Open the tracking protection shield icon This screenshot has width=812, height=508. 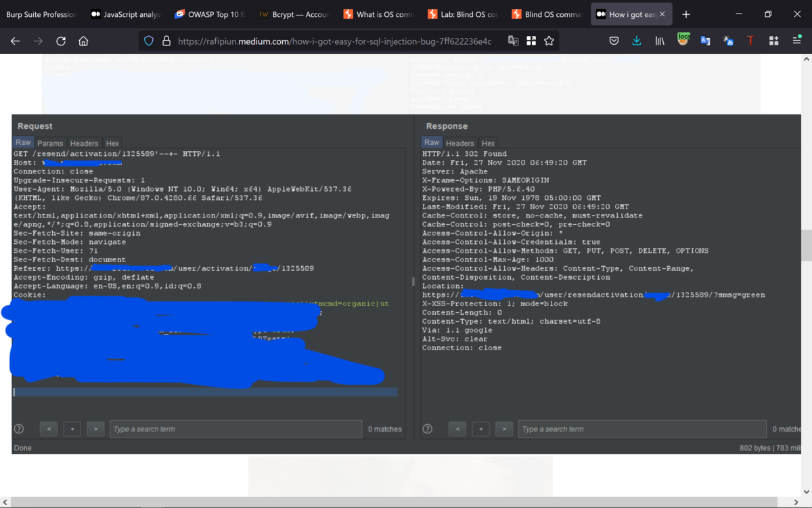[149, 41]
